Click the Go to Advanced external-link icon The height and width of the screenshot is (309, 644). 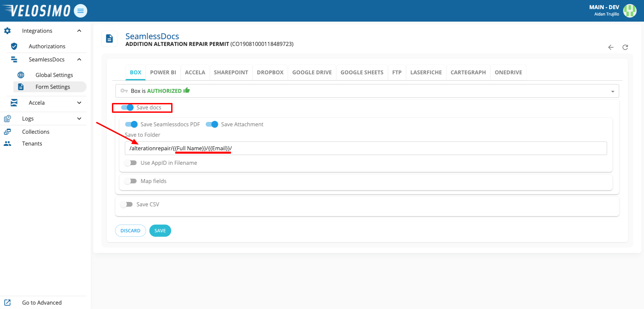pos(7,303)
